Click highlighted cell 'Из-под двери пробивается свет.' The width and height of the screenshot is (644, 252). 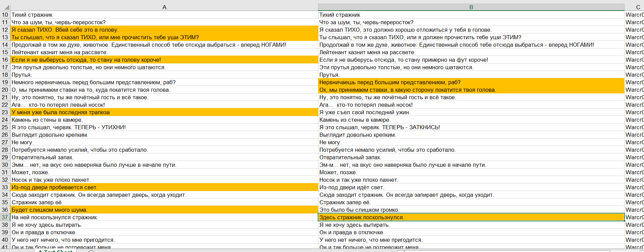click(x=164, y=187)
